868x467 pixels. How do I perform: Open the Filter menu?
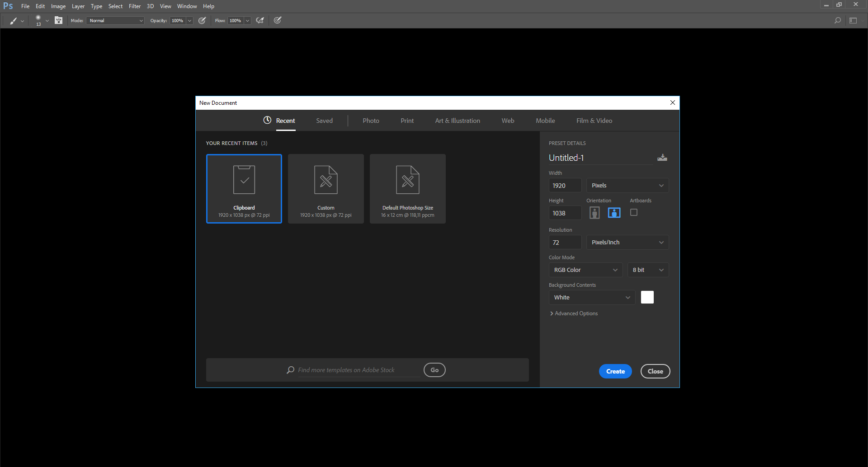(x=135, y=6)
